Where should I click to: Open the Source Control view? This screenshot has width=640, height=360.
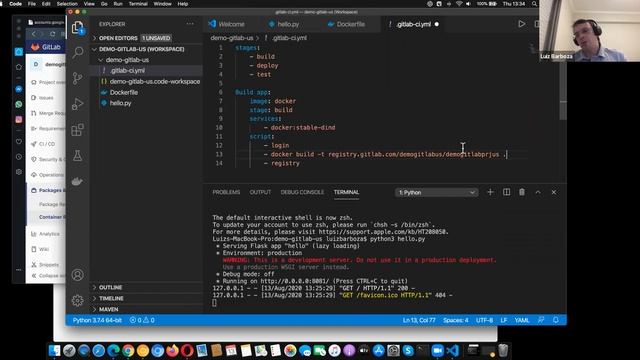point(77,78)
